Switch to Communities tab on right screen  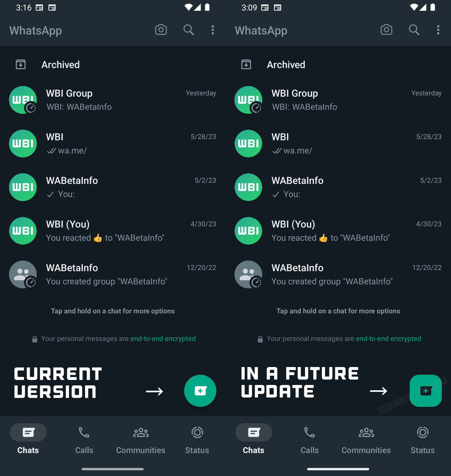(x=366, y=439)
